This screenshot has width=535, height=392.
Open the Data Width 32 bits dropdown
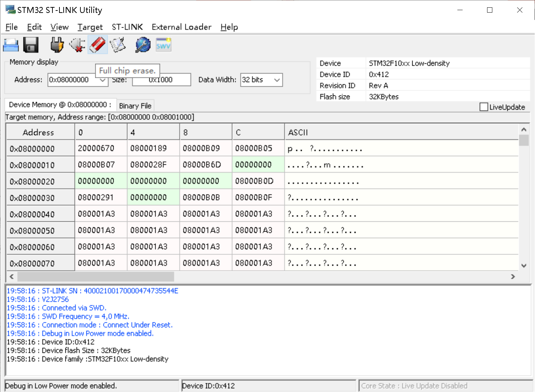(x=261, y=80)
